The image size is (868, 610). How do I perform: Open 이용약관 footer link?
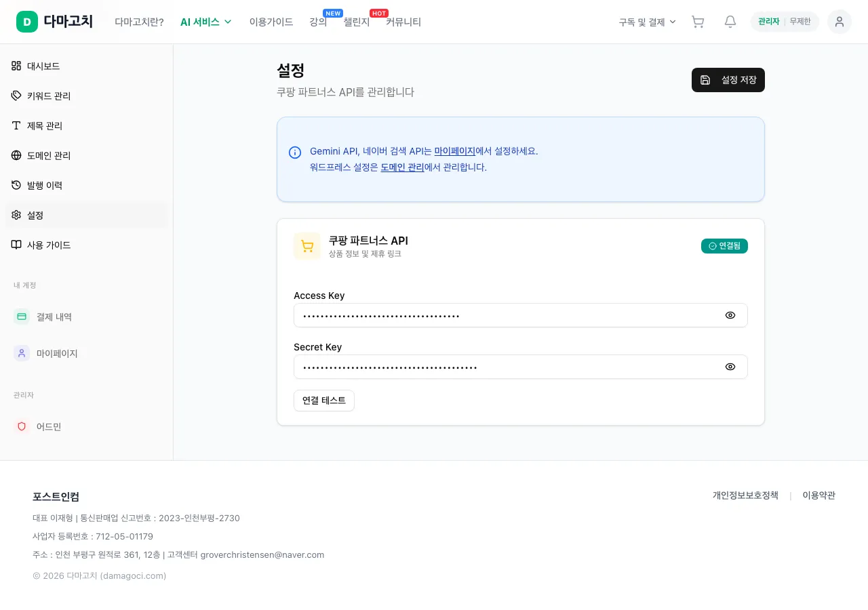point(819,495)
